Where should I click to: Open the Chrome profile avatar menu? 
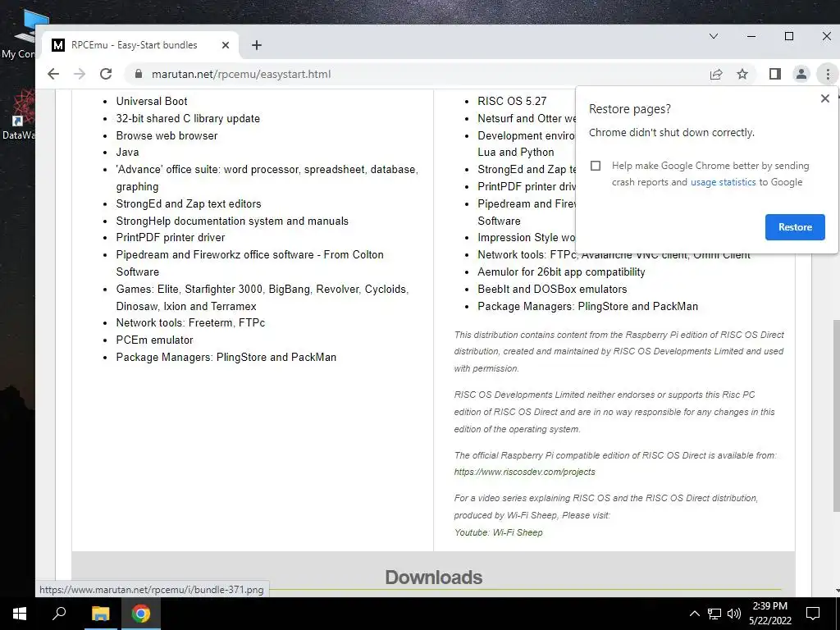[x=801, y=74]
